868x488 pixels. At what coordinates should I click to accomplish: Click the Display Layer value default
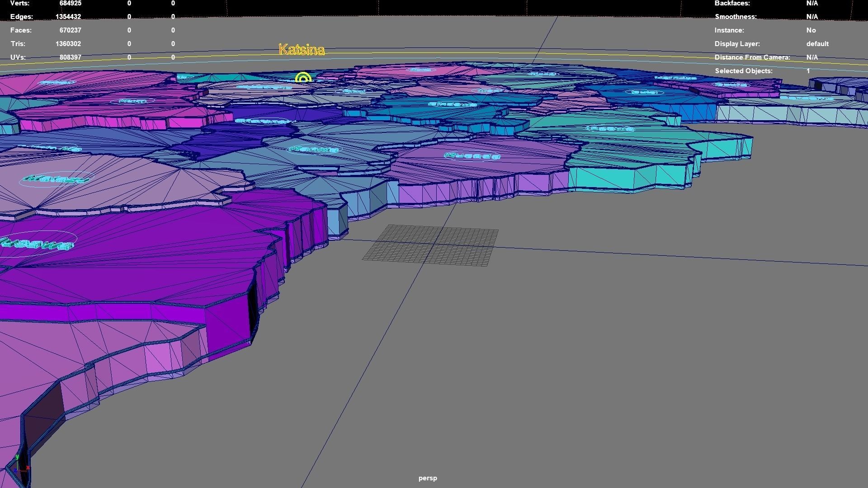point(817,44)
